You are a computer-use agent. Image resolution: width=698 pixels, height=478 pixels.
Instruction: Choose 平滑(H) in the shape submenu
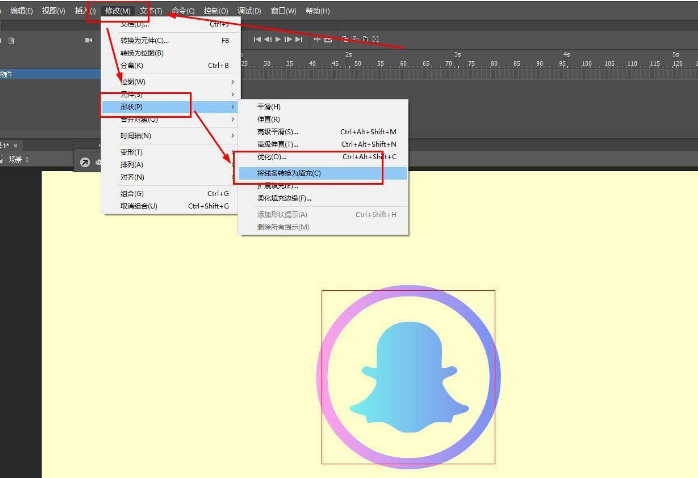pos(323,107)
